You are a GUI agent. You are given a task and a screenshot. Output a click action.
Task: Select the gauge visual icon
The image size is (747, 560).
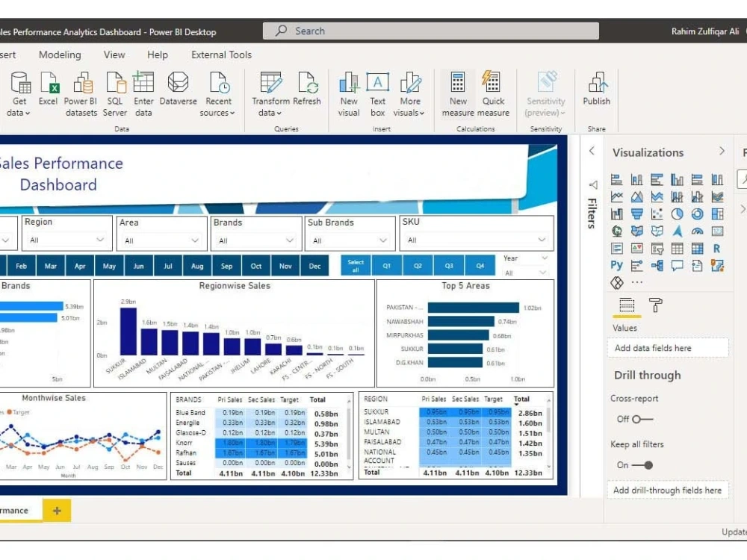tap(697, 231)
